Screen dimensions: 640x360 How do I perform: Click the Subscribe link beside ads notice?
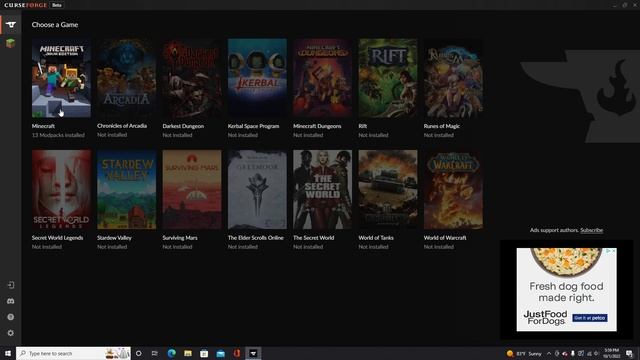[591, 230]
